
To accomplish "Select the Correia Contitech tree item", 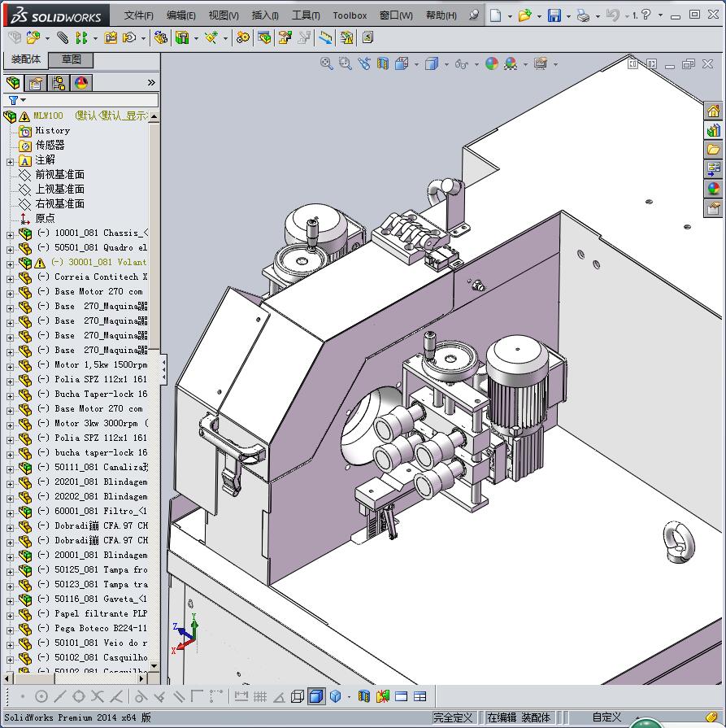I will point(93,277).
